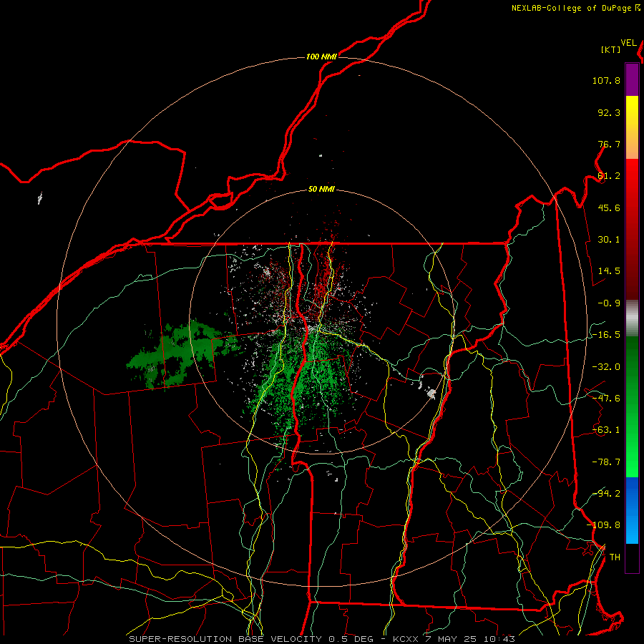Viewport: 644px width, 644px height.
Task: Click the -63.1 velocity scale value
Action: (606, 430)
